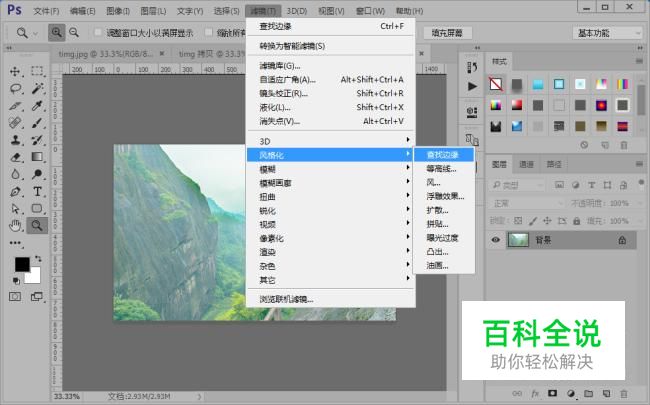Select the Type tool
Viewport: 650px width, 405px height.
(37, 192)
